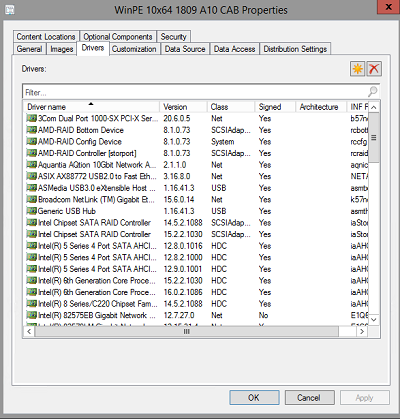
Task: Click the Intel 8 Series/C220 Chipset driver icon
Action: point(31,304)
